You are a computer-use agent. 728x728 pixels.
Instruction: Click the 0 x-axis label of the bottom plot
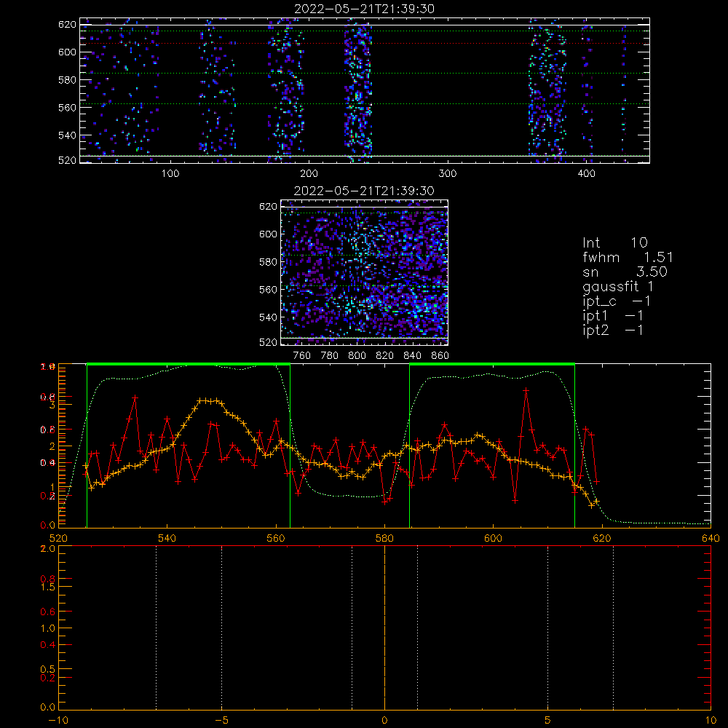coord(384,721)
